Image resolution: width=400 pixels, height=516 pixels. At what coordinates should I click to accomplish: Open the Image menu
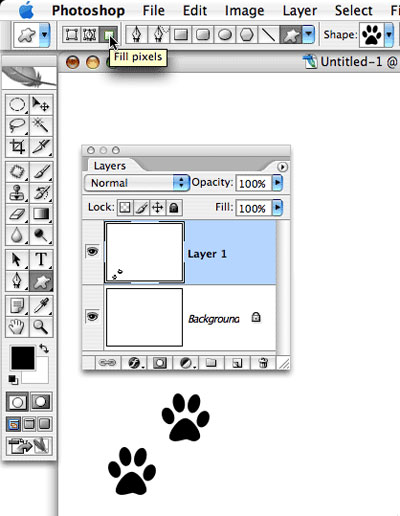pos(244,11)
